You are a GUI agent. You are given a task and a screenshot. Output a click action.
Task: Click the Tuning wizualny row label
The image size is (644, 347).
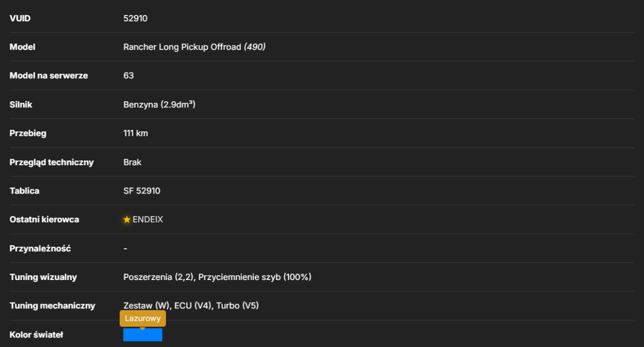[43, 277]
